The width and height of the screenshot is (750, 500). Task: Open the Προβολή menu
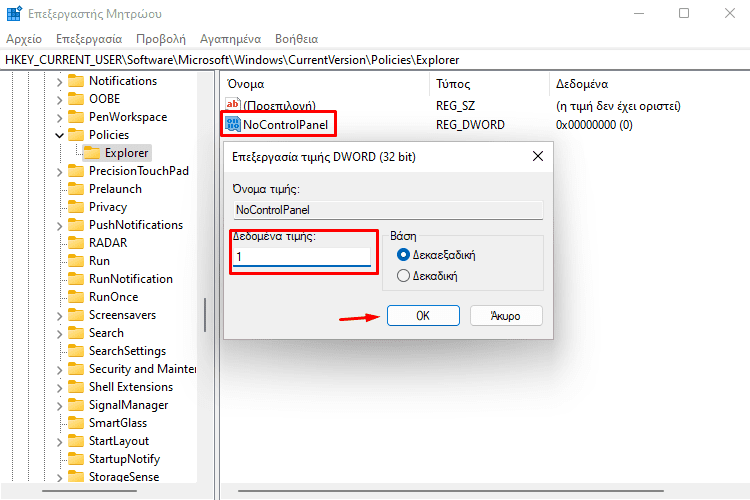[161, 39]
